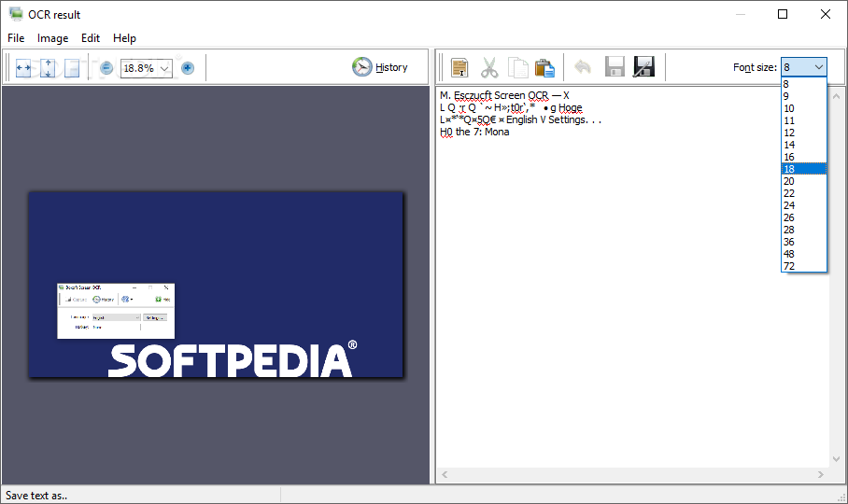Select font size 72
848x504 pixels.
pyautogui.click(x=804, y=266)
